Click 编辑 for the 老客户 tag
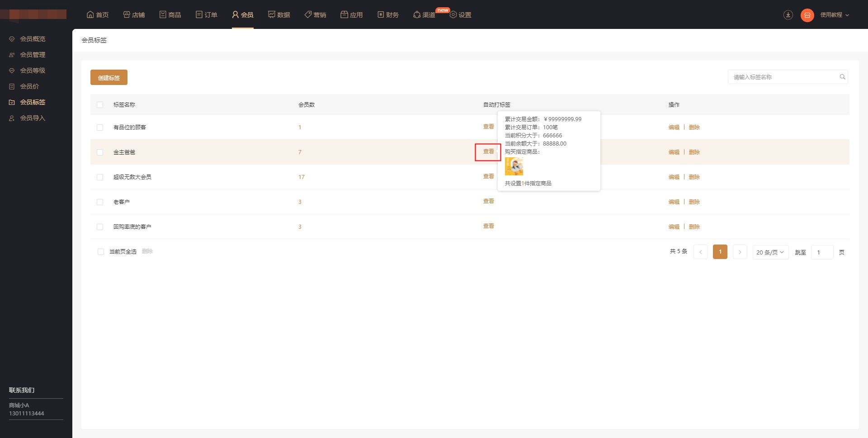The height and width of the screenshot is (438, 868). point(674,202)
